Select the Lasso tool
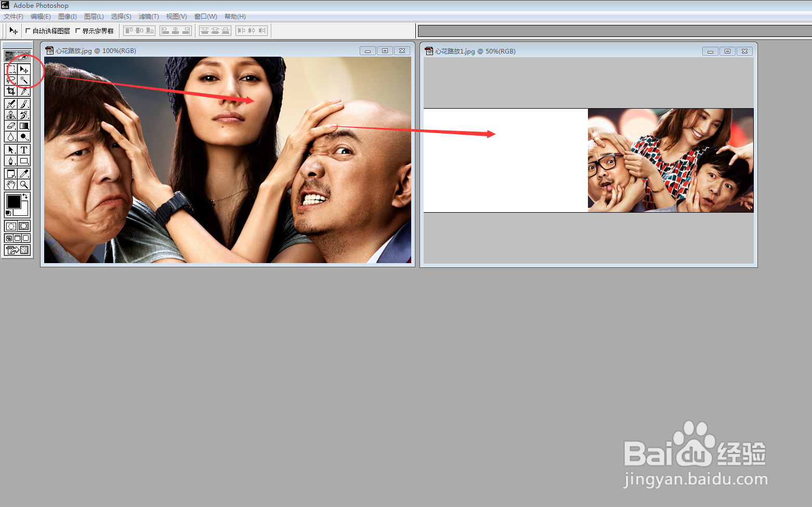 tap(11, 80)
